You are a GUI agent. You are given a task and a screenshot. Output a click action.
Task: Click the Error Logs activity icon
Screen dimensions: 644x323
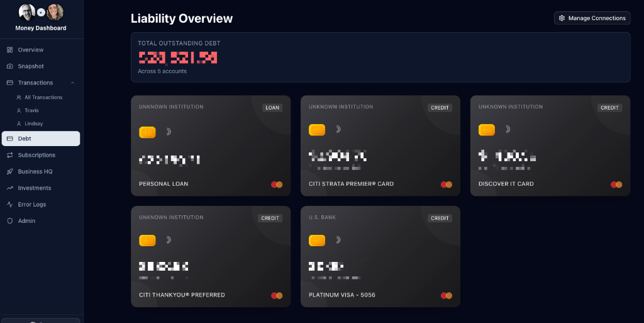(10, 204)
